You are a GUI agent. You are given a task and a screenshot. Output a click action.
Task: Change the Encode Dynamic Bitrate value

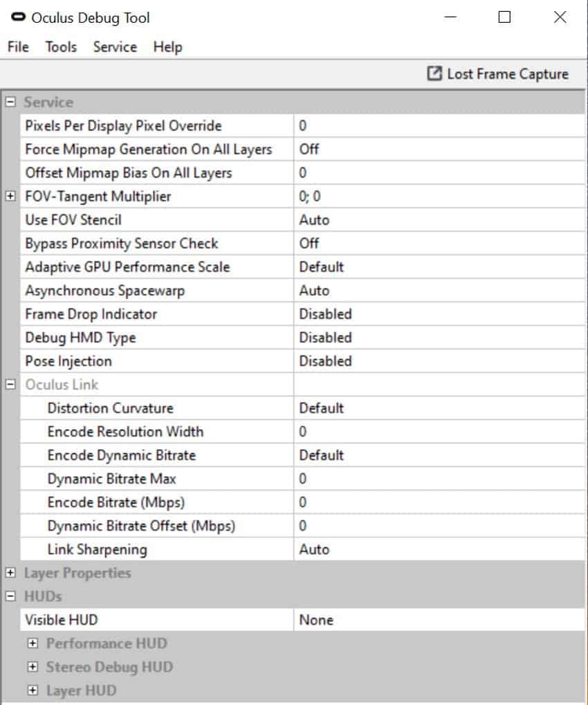point(439,455)
